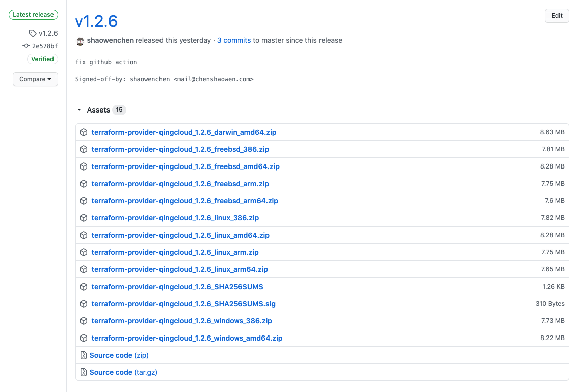Click the 'fix github action' description text

pos(106,62)
